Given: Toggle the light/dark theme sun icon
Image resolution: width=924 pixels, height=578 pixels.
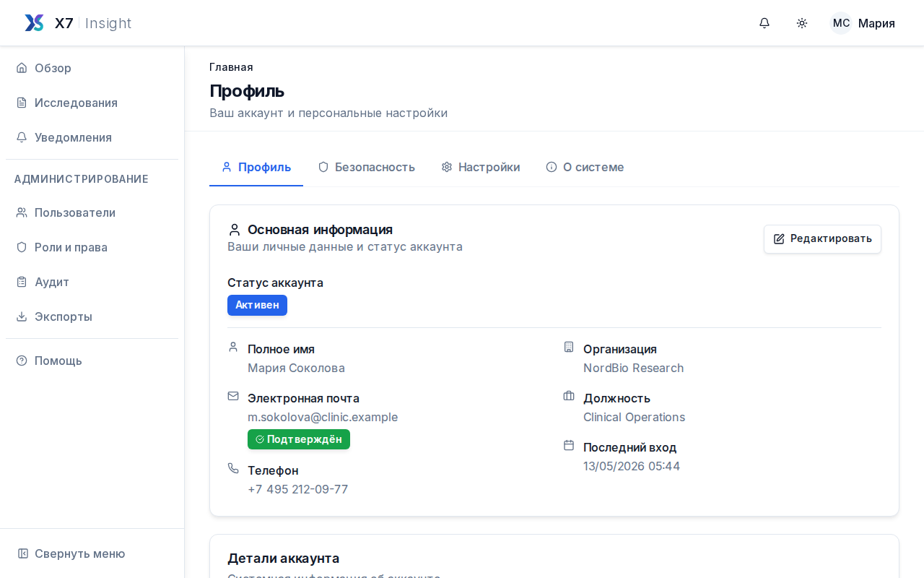Looking at the screenshot, I should [x=802, y=23].
